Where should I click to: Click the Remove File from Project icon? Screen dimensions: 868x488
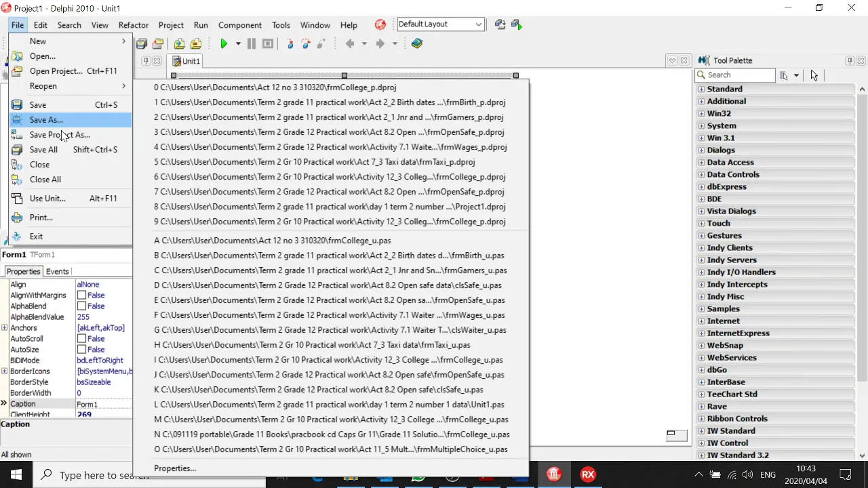coord(196,43)
